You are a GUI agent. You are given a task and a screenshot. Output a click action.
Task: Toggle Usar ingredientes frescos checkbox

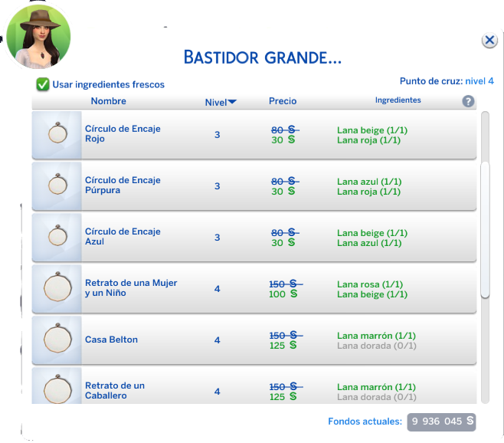click(43, 84)
